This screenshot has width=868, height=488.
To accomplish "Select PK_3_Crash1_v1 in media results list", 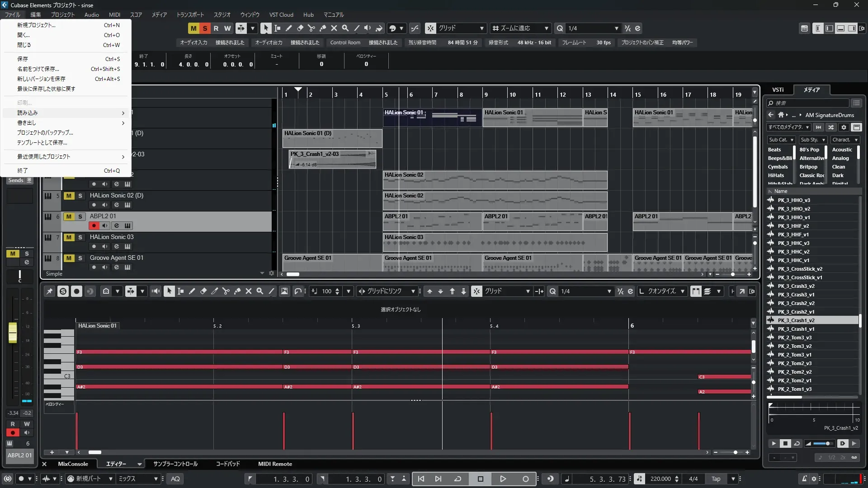I will (796, 329).
